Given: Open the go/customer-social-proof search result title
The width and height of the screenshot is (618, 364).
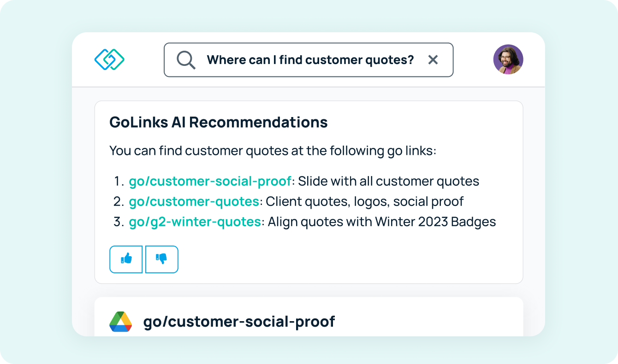Looking at the screenshot, I should pyautogui.click(x=239, y=322).
